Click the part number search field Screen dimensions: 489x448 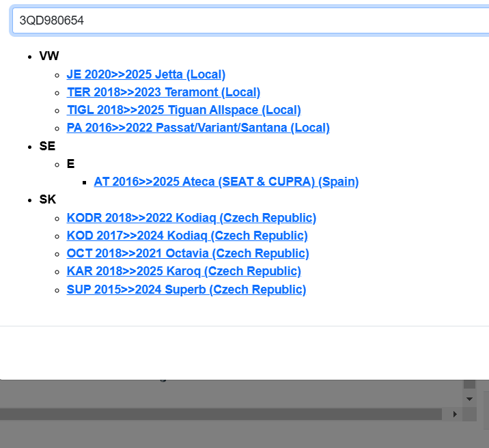pos(246,20)
